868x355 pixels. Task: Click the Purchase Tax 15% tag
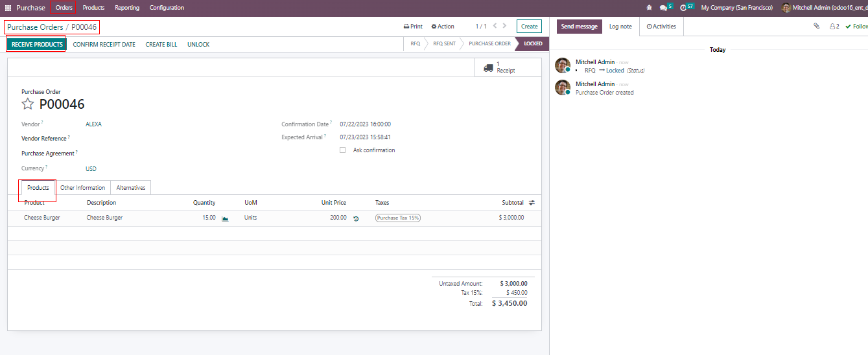pos(398,218)
